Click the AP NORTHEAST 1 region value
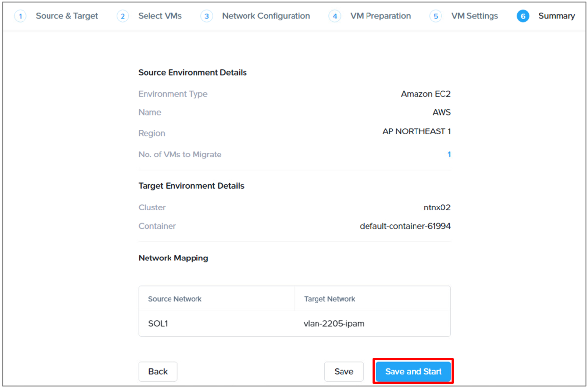This screenshot has width=588, height=389. [416, 131]
